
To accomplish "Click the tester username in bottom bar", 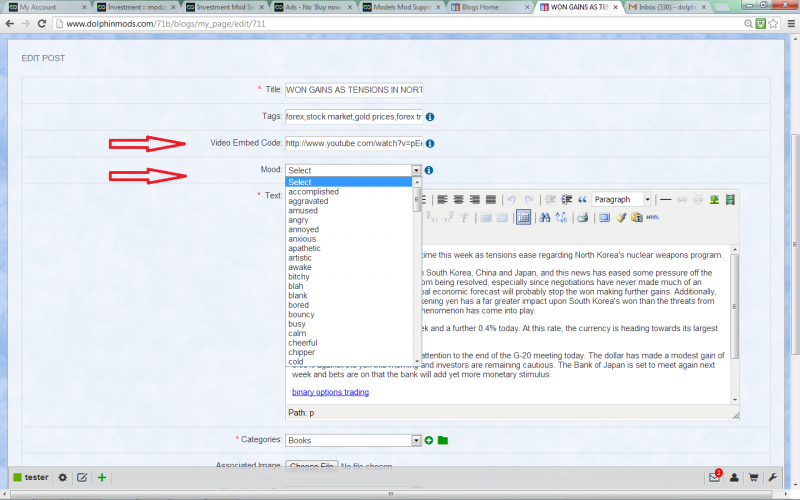I will click(36, 478).
